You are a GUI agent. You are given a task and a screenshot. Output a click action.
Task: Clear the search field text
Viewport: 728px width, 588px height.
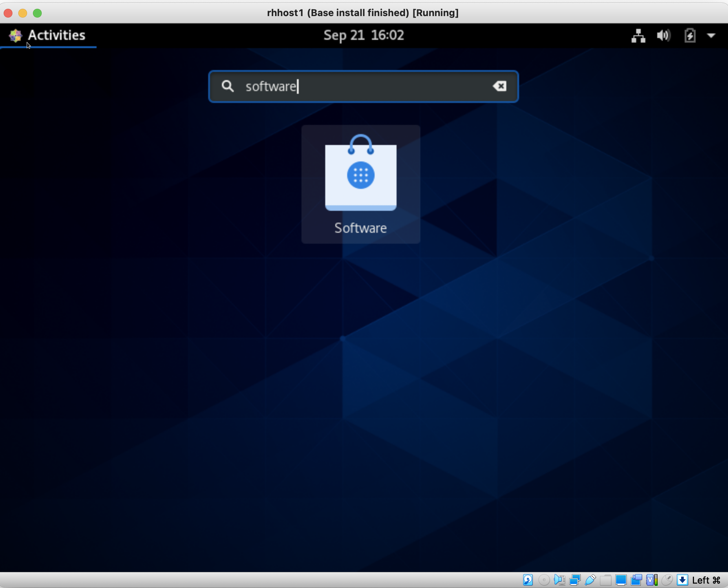(x=499, y=86)
